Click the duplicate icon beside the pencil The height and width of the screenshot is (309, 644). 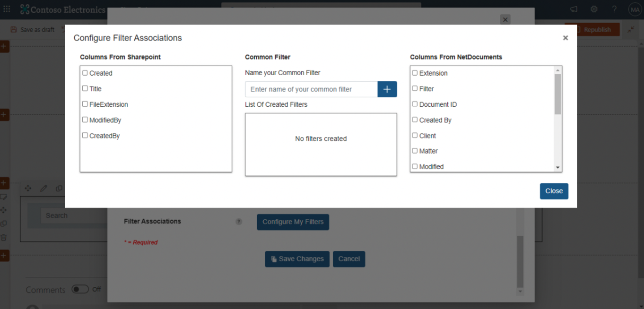click(59, 188)
